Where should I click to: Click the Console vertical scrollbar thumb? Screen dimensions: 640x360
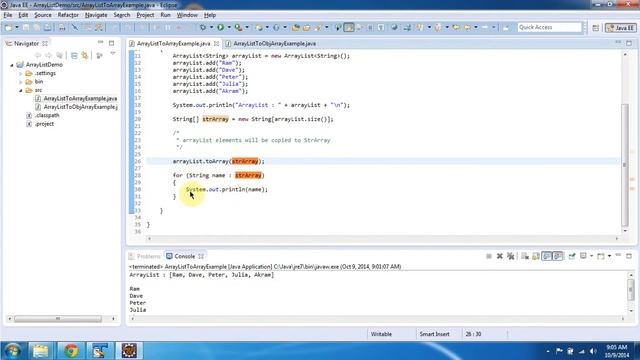tap(631, 289)
